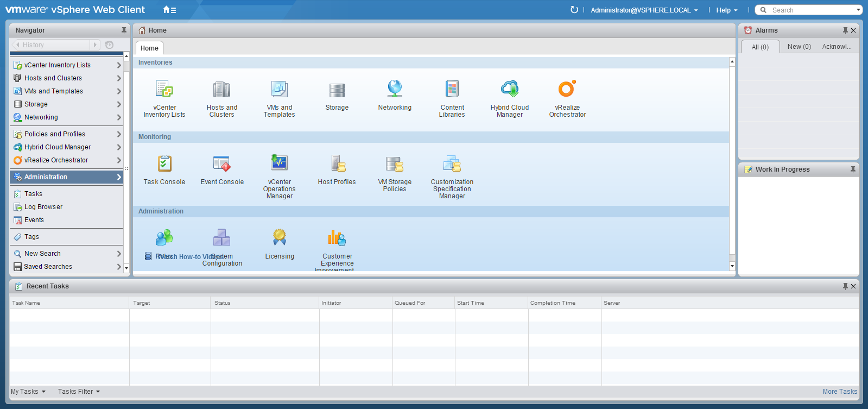
Task: Open the Event Console icon
Action: point(221,163)
